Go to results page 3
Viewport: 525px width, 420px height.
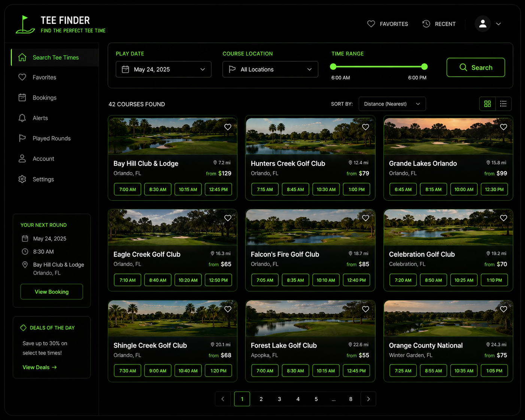[x=279, y=399]
